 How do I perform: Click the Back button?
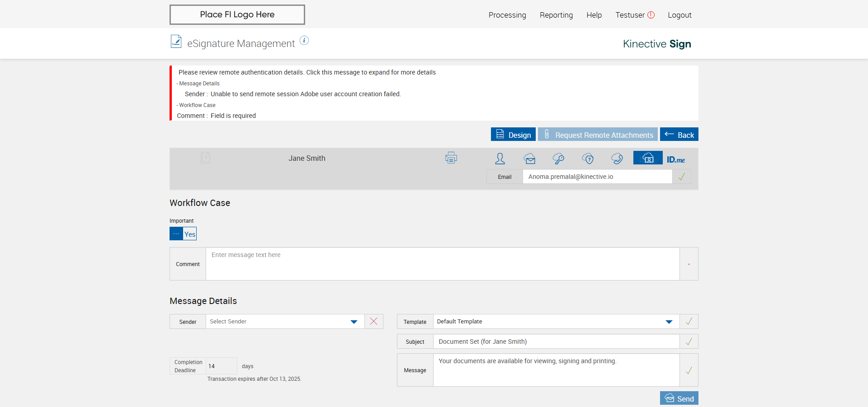tap(679, 134)
